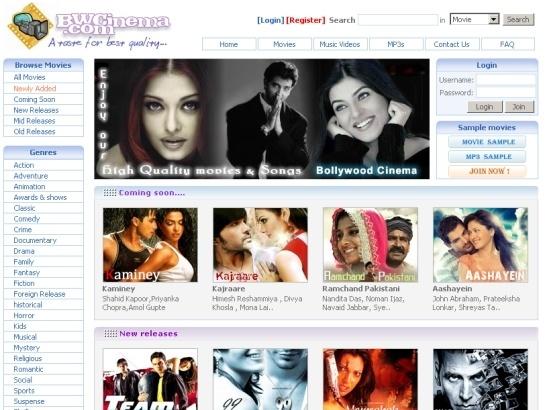
Task: Click the JOIN NOW! button
Action: click(x=487, y=171)
